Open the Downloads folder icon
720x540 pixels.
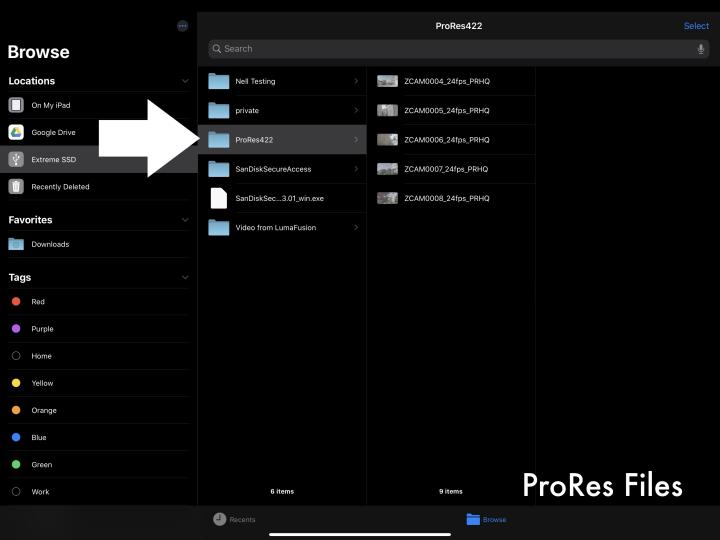pos(16,244)
